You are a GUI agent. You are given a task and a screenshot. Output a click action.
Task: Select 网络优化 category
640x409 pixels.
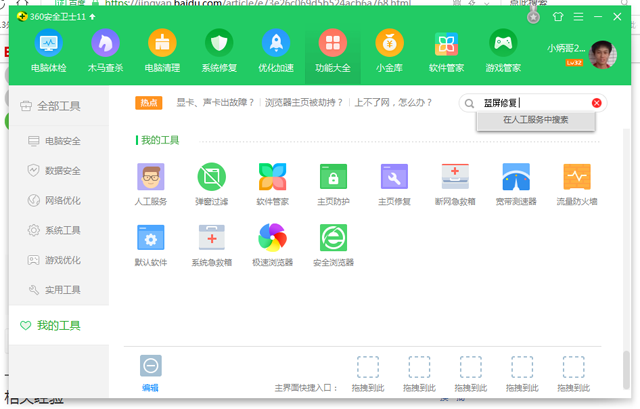tap(59, 200)
